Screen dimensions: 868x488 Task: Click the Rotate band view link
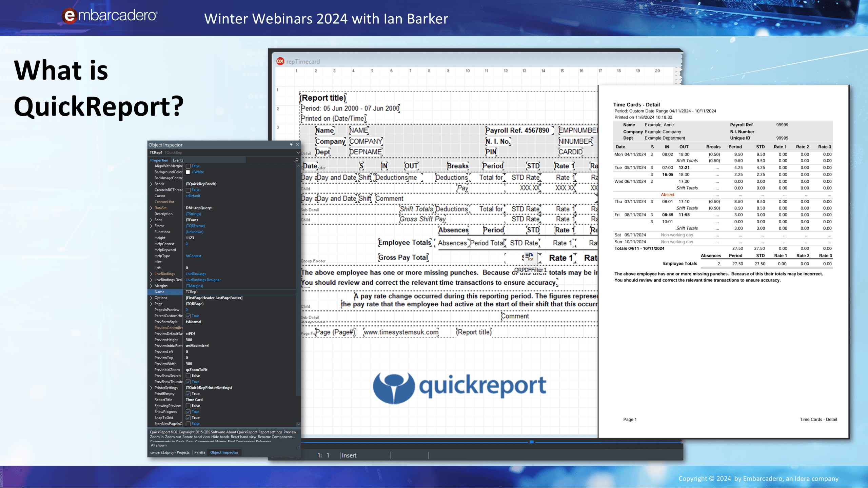(196, 437)
